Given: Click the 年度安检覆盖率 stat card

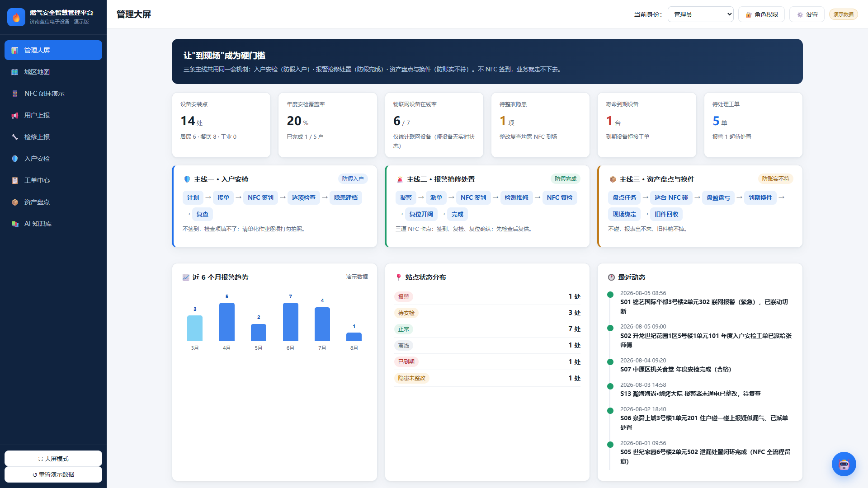Looking at the screenshot, I should (327, 125).
